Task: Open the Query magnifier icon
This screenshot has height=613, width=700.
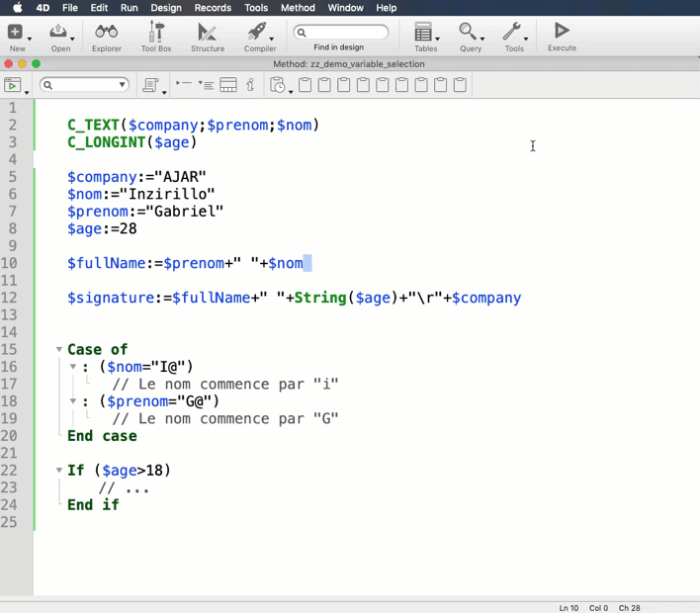Action: [468, 32]
